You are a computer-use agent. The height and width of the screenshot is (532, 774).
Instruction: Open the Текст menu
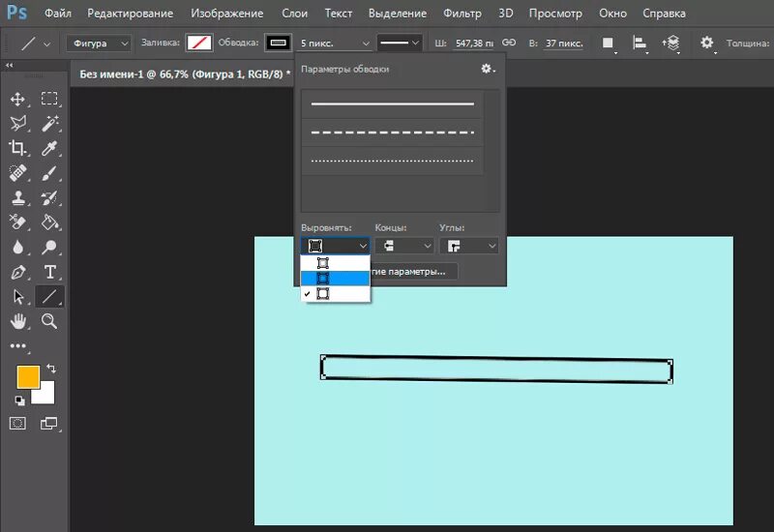click(x=338, y=14)
